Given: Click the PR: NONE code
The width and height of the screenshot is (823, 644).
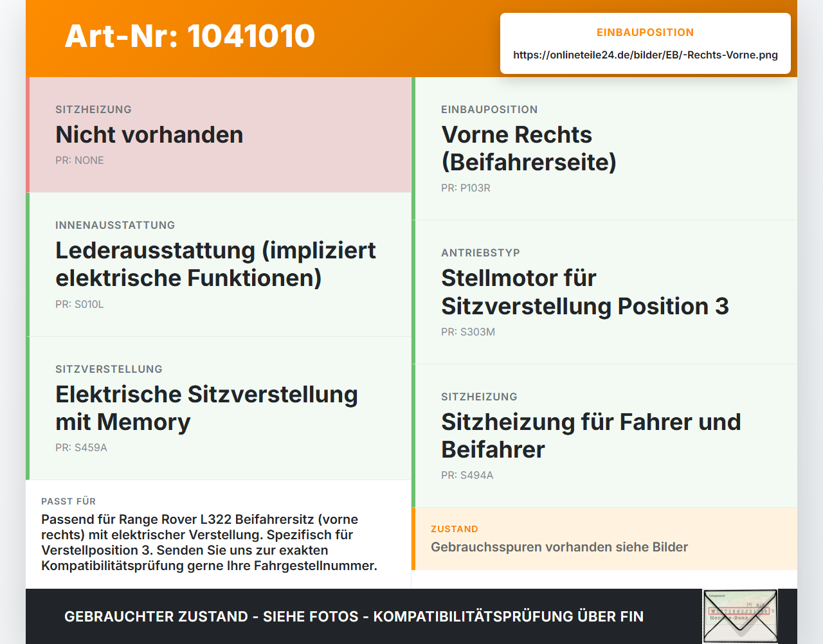Looking at the screenshot, I should pos(80,160).
